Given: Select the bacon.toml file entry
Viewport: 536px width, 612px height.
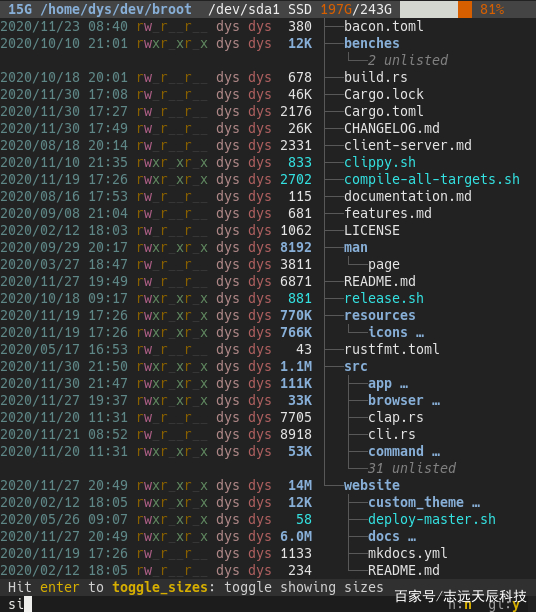Looking at the screenshot, I should pyautogui.click(x=383, y=26).
